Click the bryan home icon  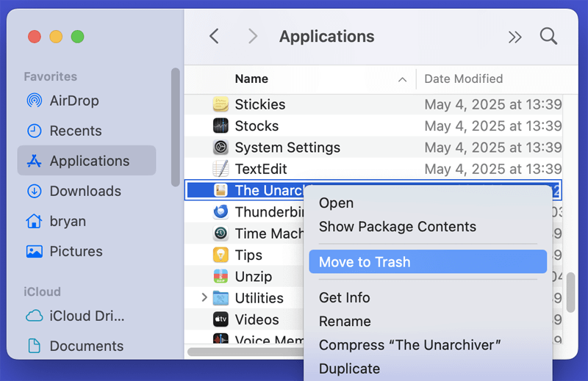34,221
